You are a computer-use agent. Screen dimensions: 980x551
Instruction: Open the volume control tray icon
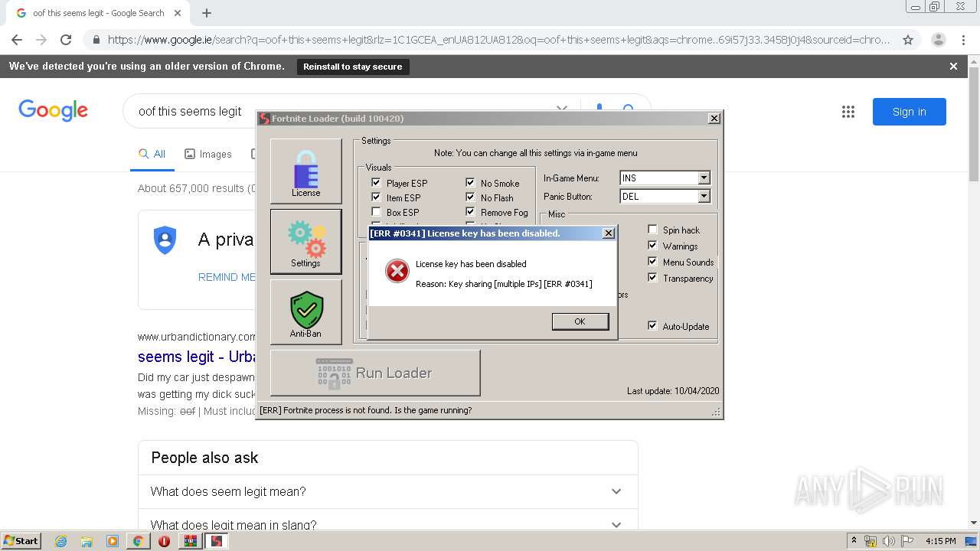pos(889,541)
